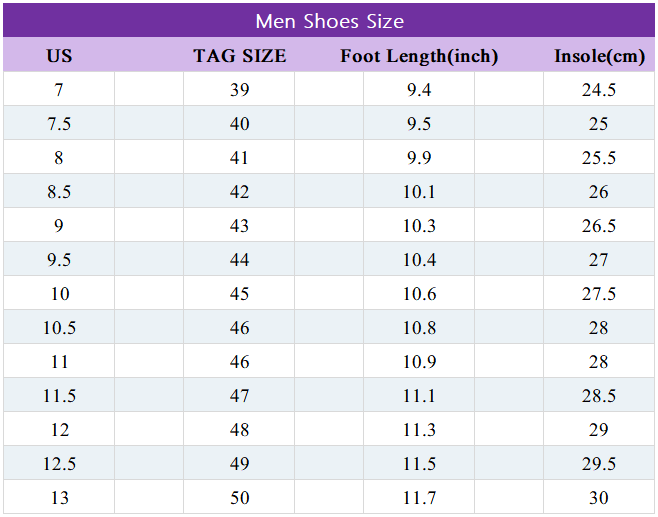Select the TAG SIZE column header
This screenshot has height=517, width=658.
[239, 56]
